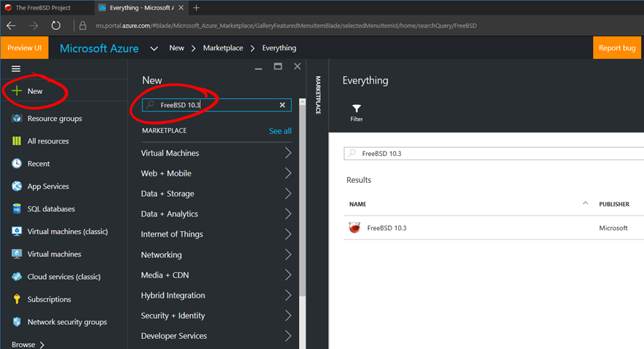Screen dimensions: 644x349
Task: Expand the Security + Identity chevron
Action: (x=288, y=315)
